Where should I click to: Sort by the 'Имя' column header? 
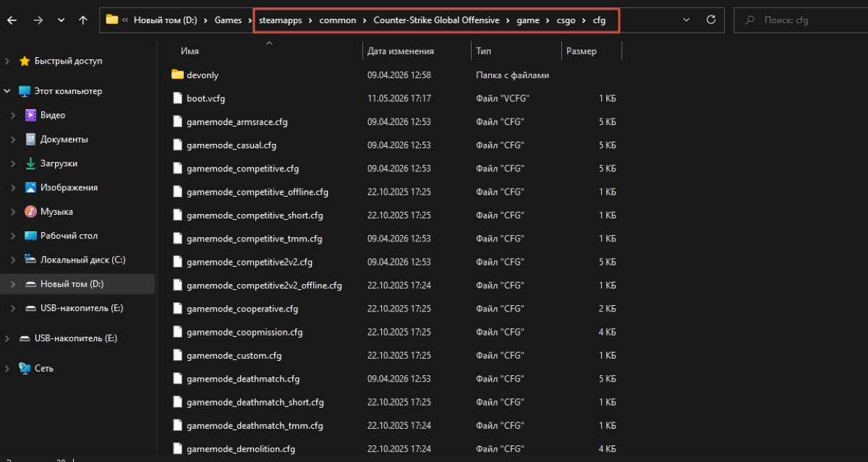(190, 51)
